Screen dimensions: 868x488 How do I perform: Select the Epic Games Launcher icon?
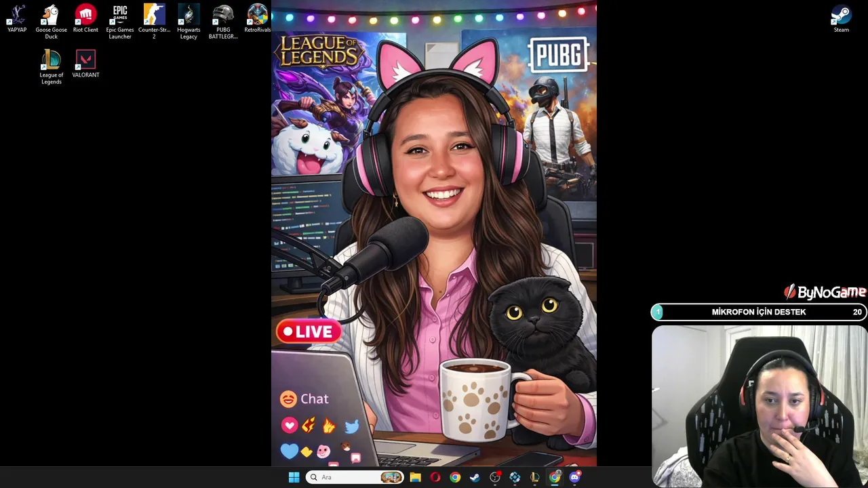coord(120,22)
